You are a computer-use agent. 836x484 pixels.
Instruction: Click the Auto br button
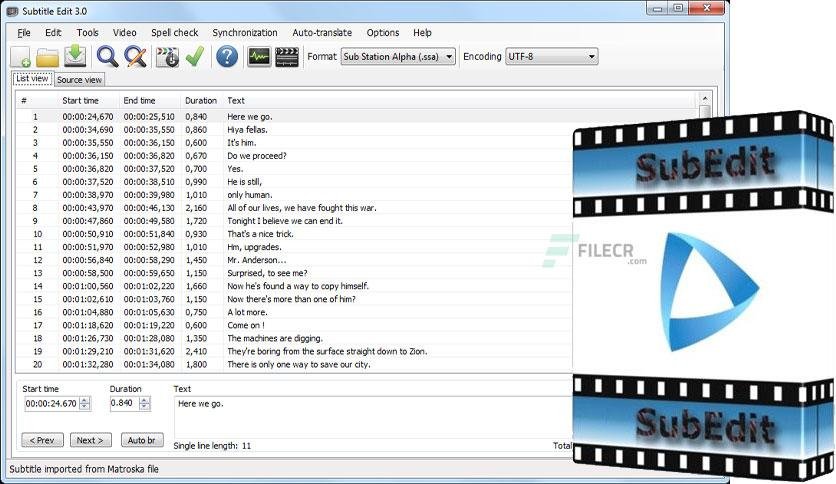coord(142,440)
